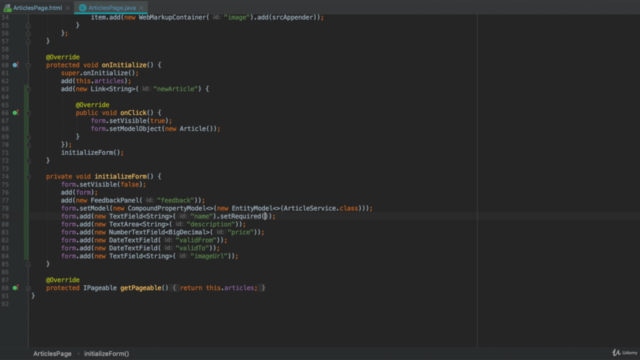Click the "imageUrl" TextField line

[x=150, y=256]
